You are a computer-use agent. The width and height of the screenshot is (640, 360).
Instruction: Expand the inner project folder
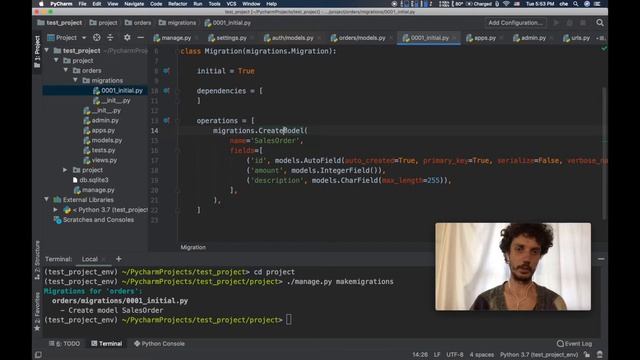point(65,170)
